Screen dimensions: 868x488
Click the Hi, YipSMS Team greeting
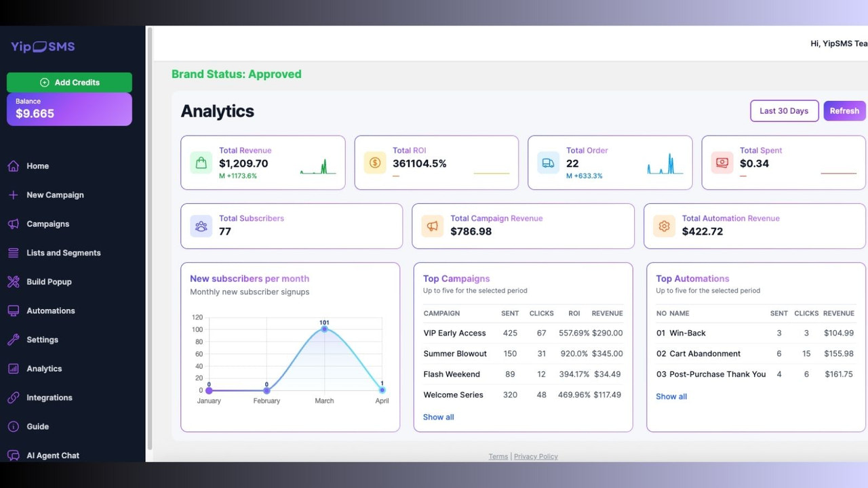pyautogui.click(x=839, y=43)
